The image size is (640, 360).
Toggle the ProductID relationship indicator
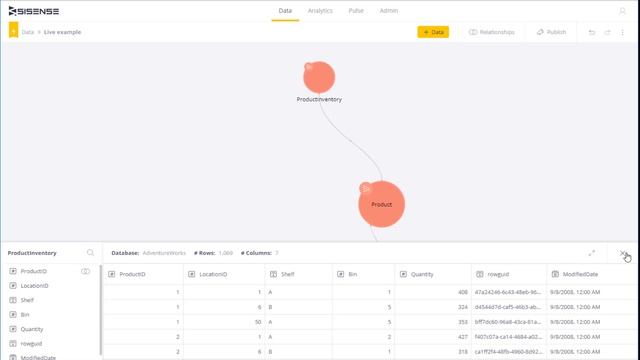click(85, 271)
